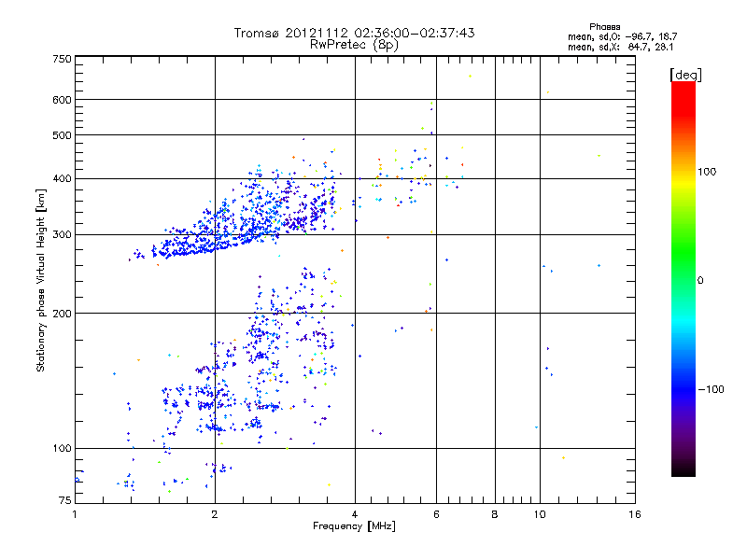
Task: Click the plot title 'Tromsø 20121112 02:36:00-02:37:43'
Action: (354, 33)
